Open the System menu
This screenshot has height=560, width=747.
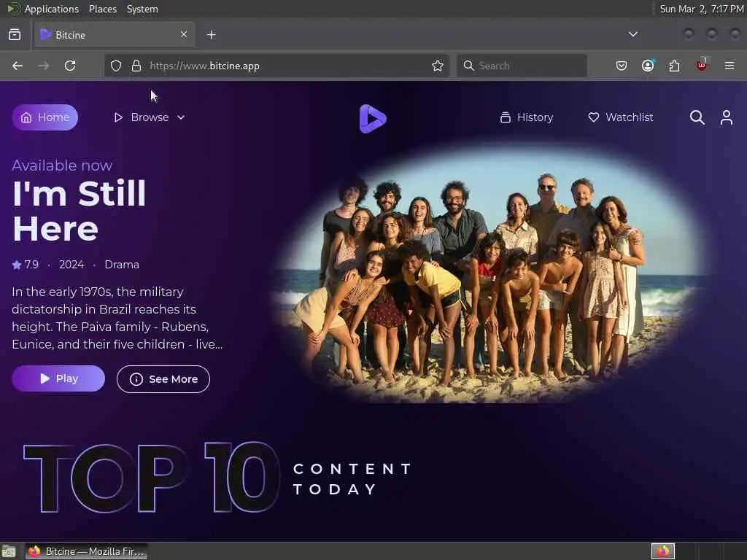142,9
